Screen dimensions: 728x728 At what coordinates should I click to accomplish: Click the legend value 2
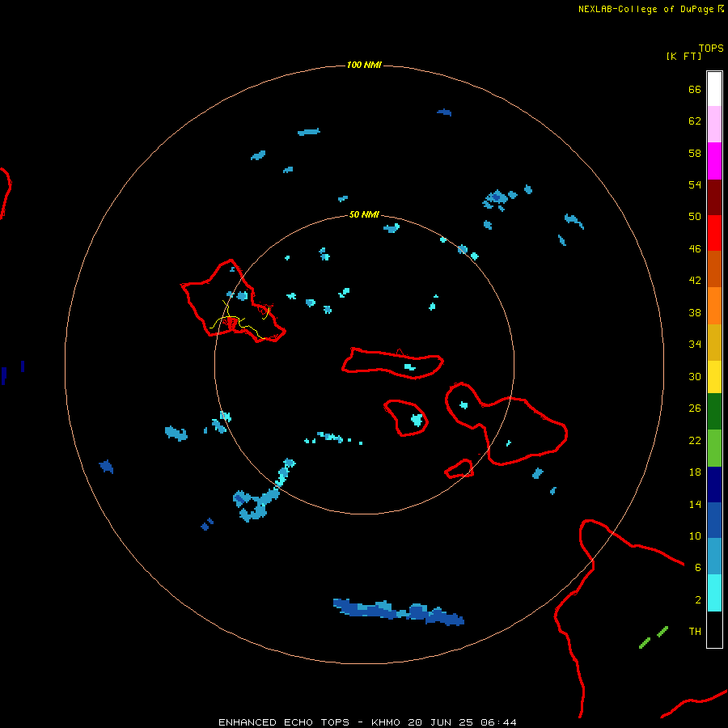698,600
